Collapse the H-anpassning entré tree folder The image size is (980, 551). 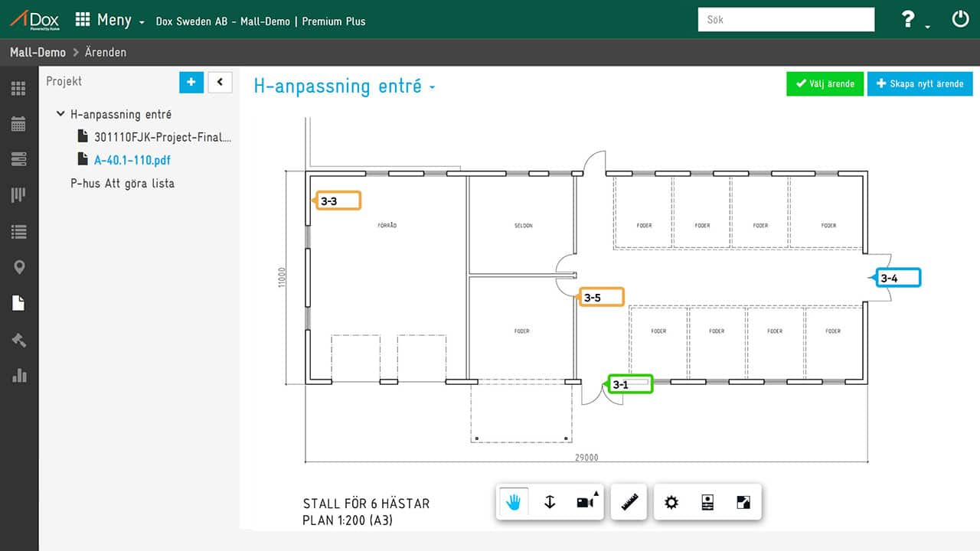(60, 114)
